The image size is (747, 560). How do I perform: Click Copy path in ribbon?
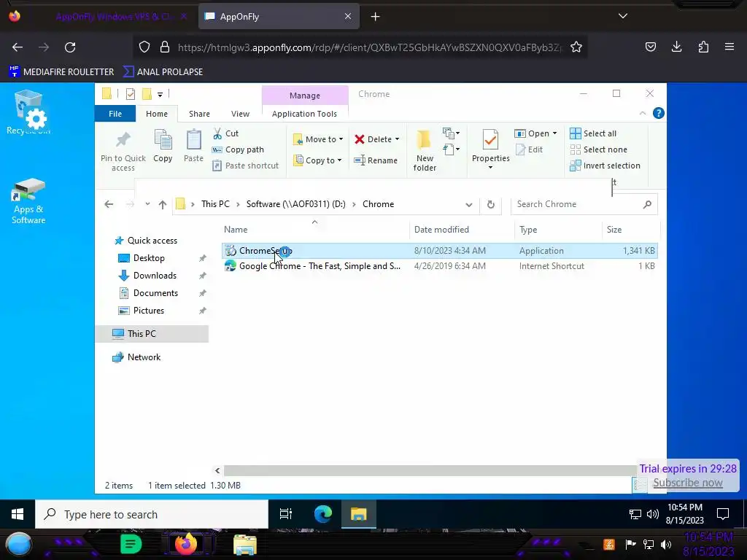coord(239,149)
